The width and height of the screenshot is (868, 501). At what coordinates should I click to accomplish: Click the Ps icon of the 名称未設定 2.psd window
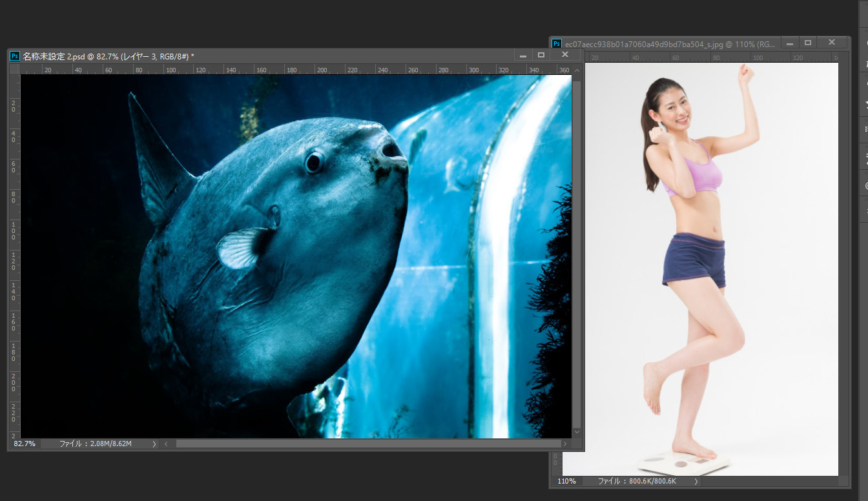coord(15,56)
